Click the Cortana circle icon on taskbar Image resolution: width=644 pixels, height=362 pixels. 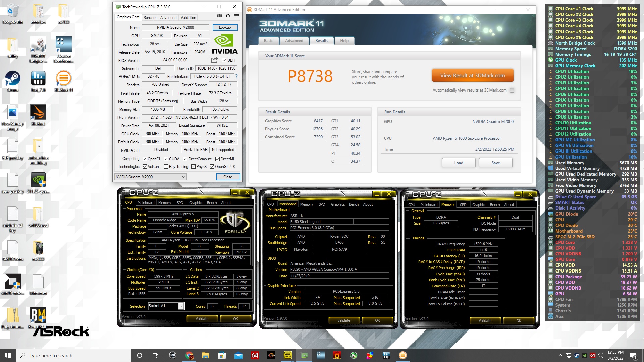point(140,355)
